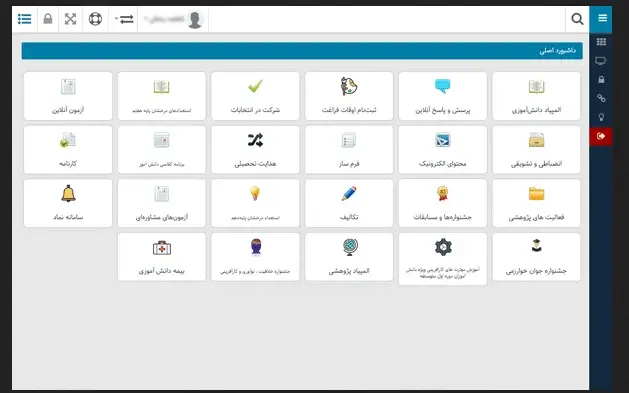Open the شرکت در انتخابات checkmark tile
The image size is (629, 393).
255,96
